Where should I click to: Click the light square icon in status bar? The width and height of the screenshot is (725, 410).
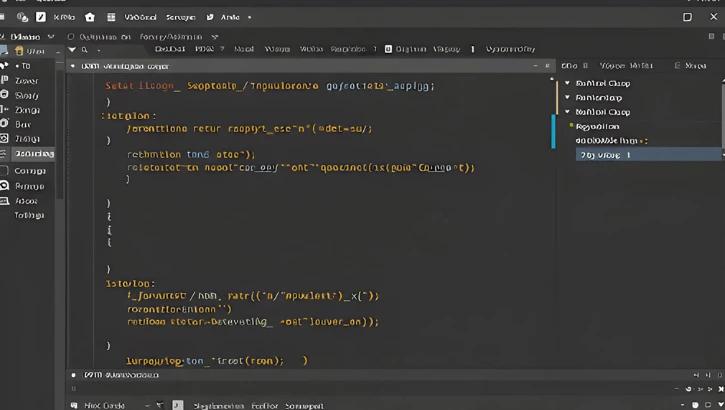coord(178,405)
